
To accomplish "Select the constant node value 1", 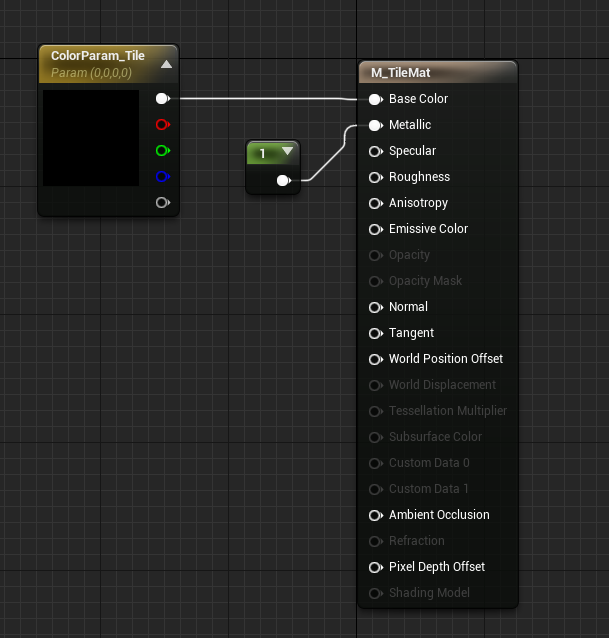I will tap(262, 153).
